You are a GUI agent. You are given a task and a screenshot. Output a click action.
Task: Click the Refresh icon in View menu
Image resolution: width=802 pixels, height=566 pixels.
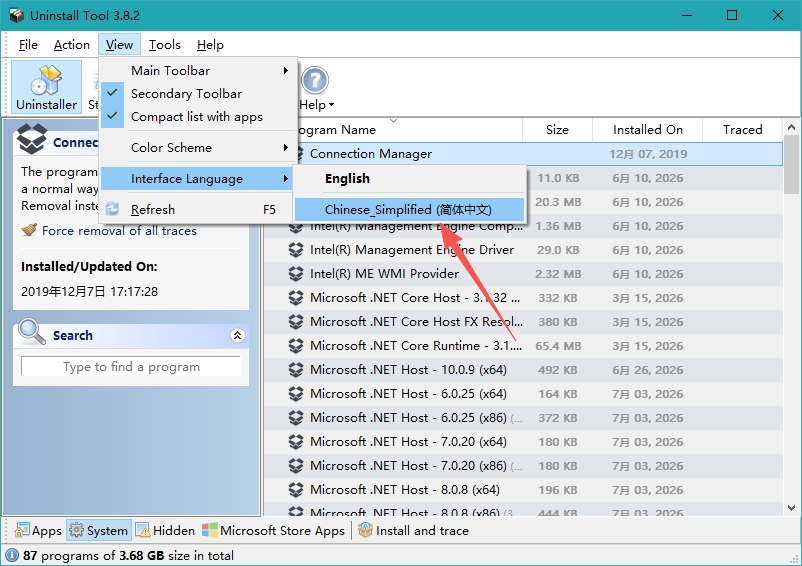tap(112, 209)
